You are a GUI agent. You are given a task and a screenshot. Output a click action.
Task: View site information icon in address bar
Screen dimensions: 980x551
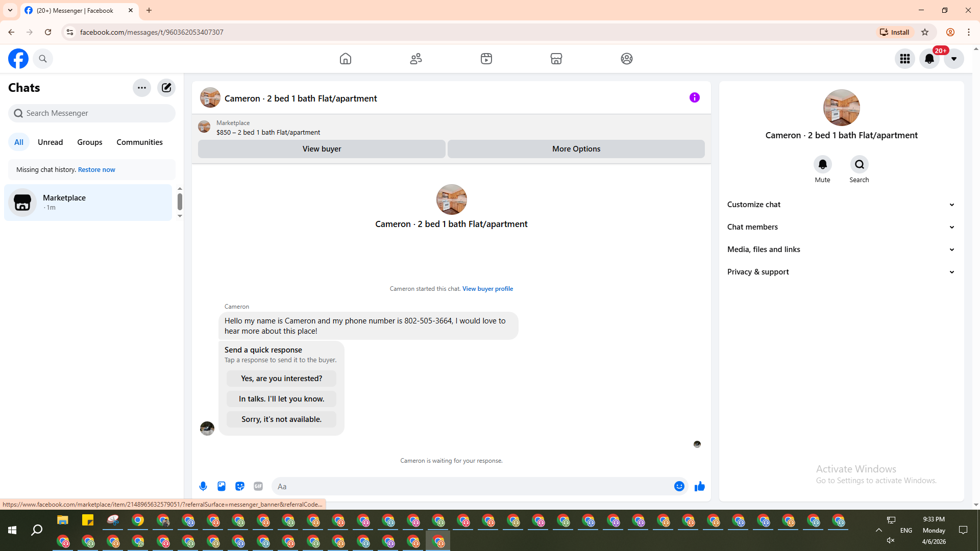[x=70, y=32]
